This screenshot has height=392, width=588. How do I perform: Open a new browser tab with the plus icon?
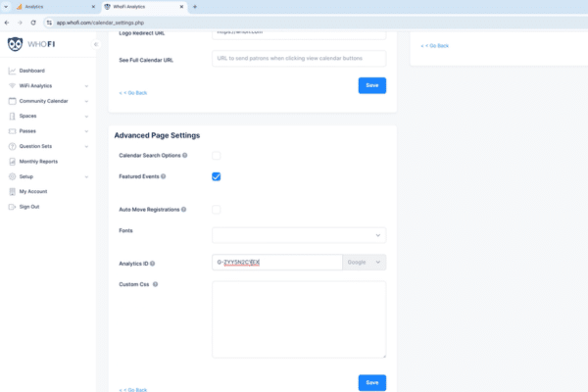195,7
